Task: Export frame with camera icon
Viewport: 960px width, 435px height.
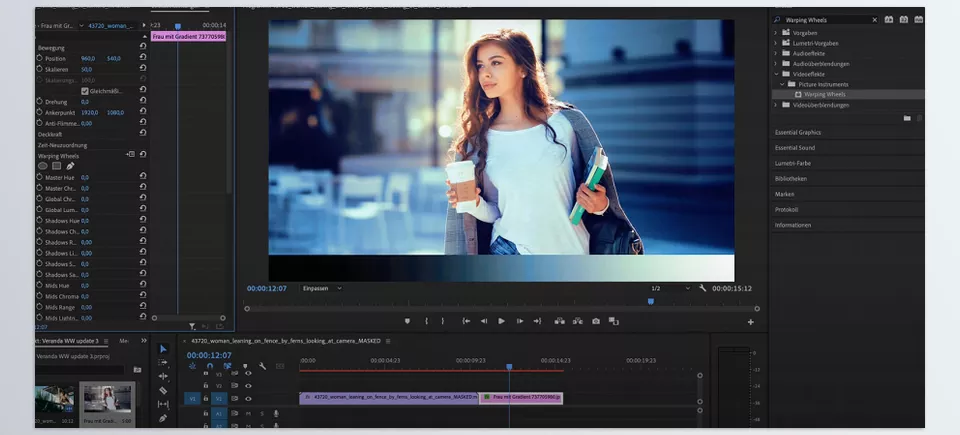Action: click(596, 321)
